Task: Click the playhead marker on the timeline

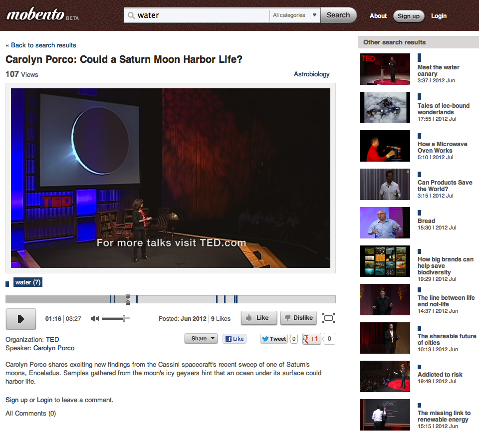Action: click(x=128, y=299)
